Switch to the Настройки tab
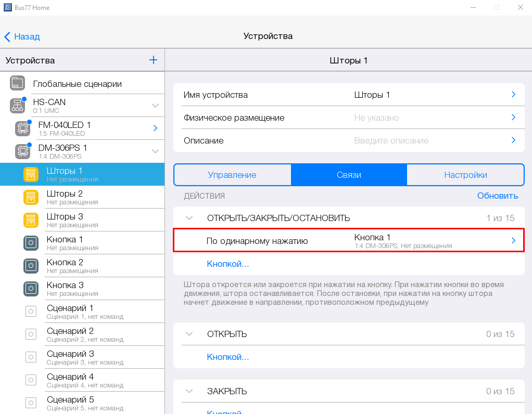532x414 pixels. [465, 175]
